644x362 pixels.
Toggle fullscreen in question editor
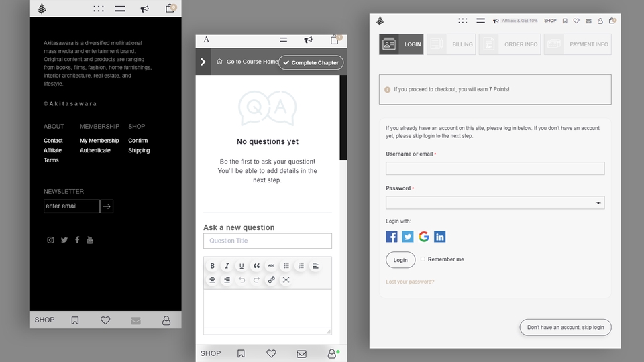pyautogui.click(x=286, y=280)
